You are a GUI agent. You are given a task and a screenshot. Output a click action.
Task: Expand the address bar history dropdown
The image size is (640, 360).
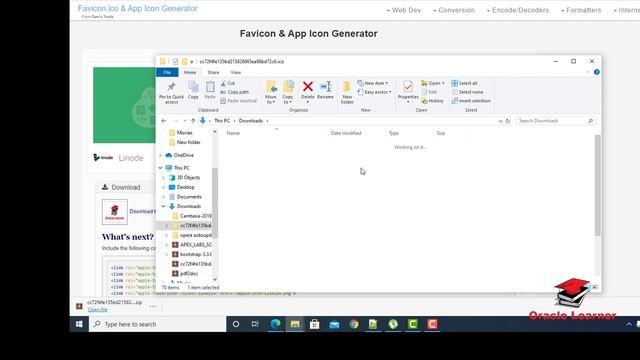point(500,121)
